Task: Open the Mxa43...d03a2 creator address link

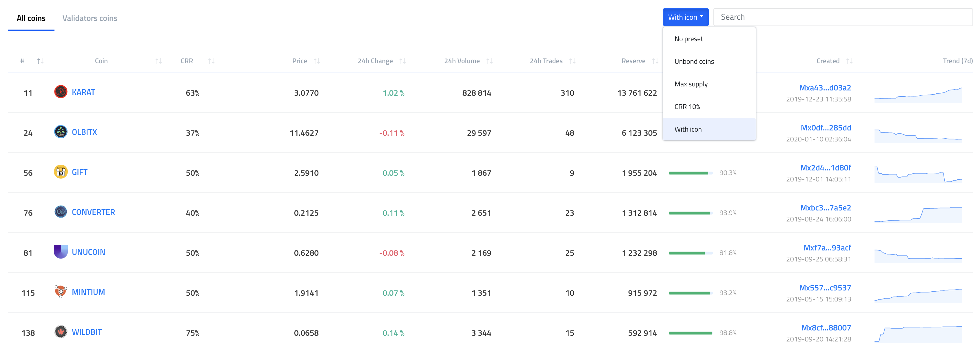Action: 825,88
